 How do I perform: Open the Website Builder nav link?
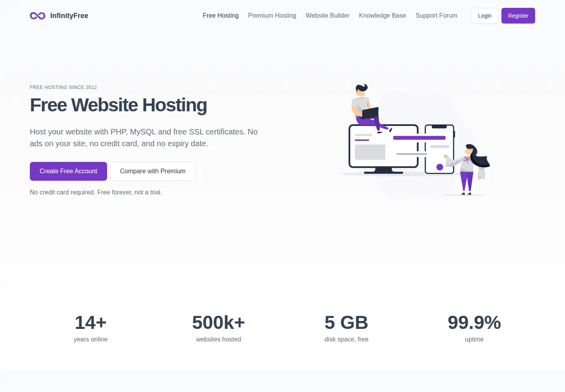coord(328,16)
